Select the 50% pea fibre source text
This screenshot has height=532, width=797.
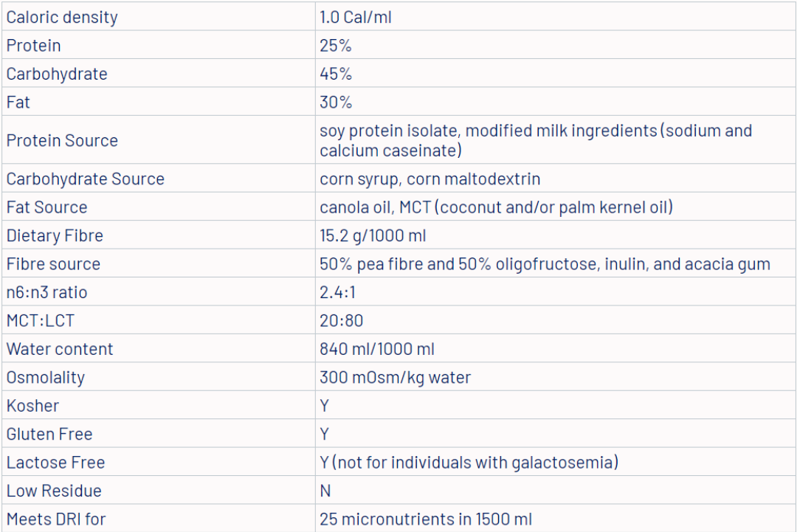(x=545, y=264)
